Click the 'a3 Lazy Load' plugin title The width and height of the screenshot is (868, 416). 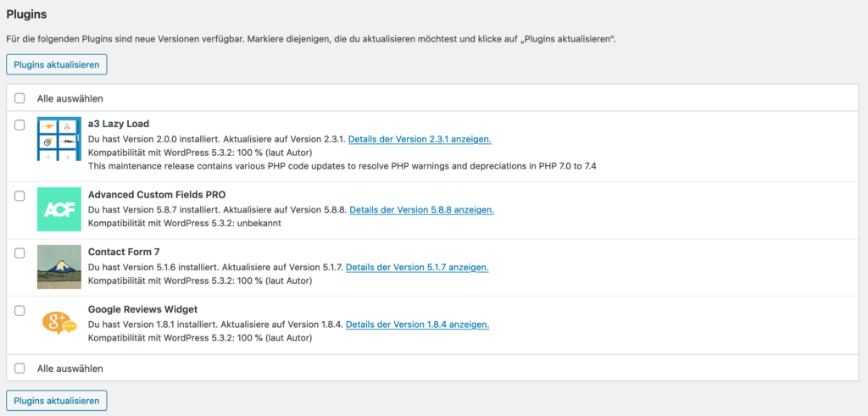(x=119, y=124)
